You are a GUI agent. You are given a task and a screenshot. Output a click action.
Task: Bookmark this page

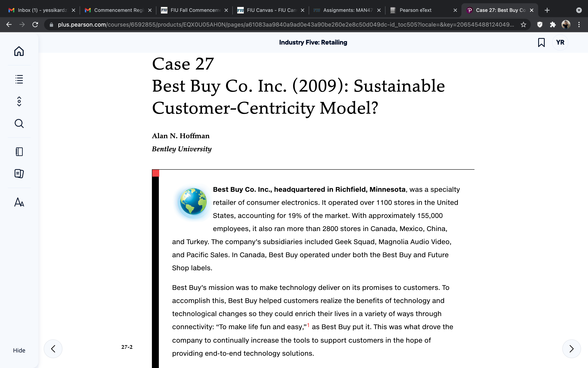(x=541, y=42)
